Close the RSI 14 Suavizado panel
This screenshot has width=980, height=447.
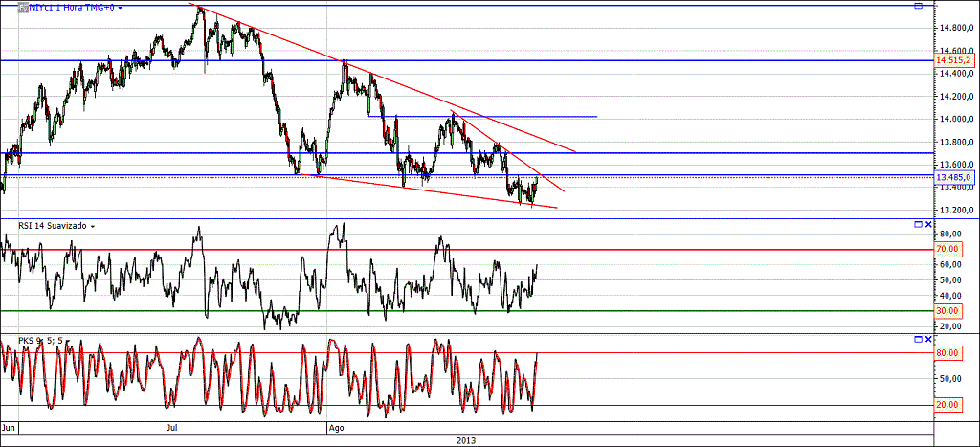click(928, 224)
